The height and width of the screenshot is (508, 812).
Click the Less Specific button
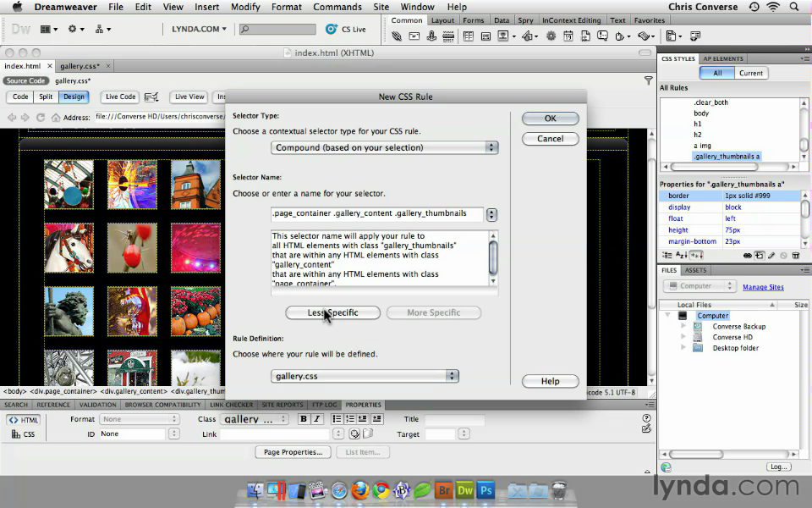click(x=332, y=312)
